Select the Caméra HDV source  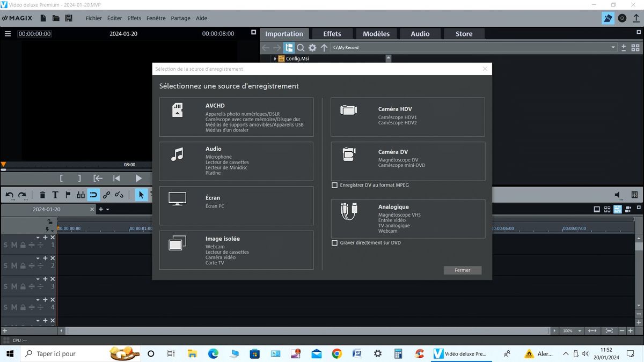point(407,117)
